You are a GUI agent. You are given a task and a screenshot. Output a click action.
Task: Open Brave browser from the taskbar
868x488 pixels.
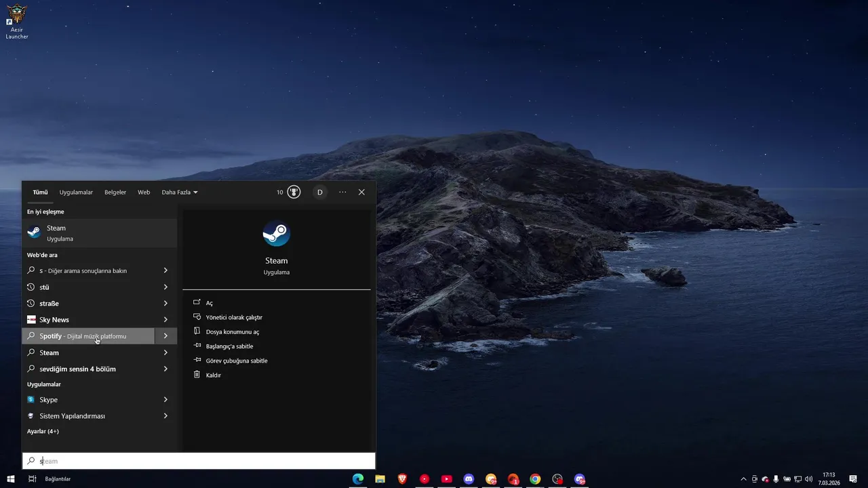(402, 479)
